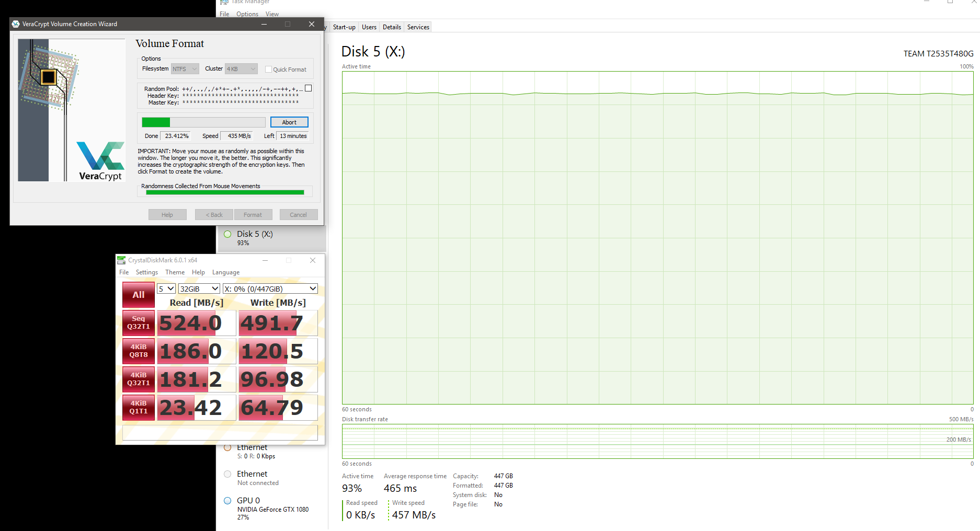Click the CrystalDiskMark title bar icon

pos(121,260)
